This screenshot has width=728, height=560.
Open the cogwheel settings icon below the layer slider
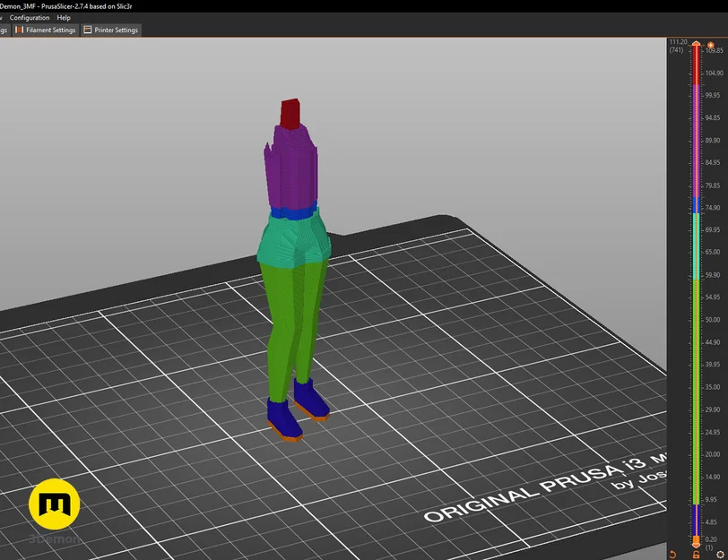[720, 554]
